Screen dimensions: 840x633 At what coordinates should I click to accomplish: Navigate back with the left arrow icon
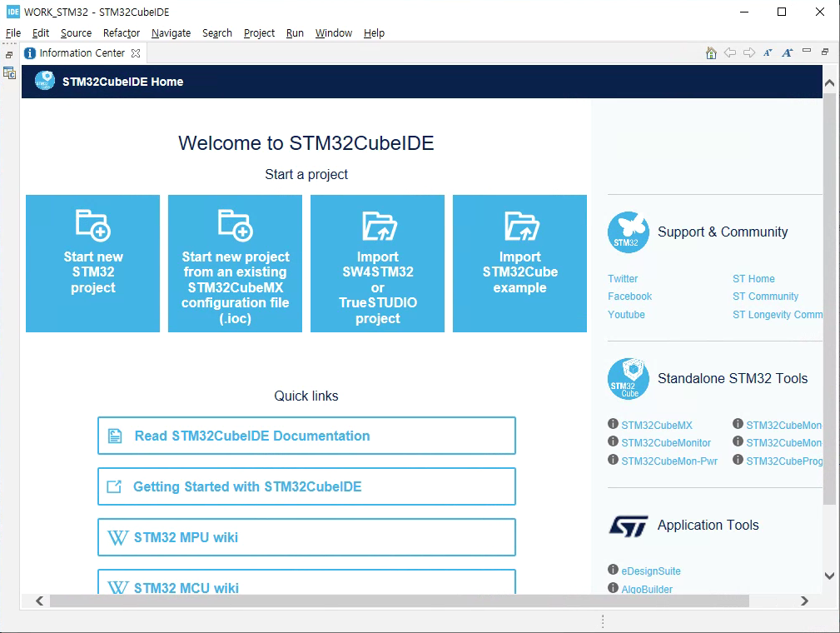point(729,52)
